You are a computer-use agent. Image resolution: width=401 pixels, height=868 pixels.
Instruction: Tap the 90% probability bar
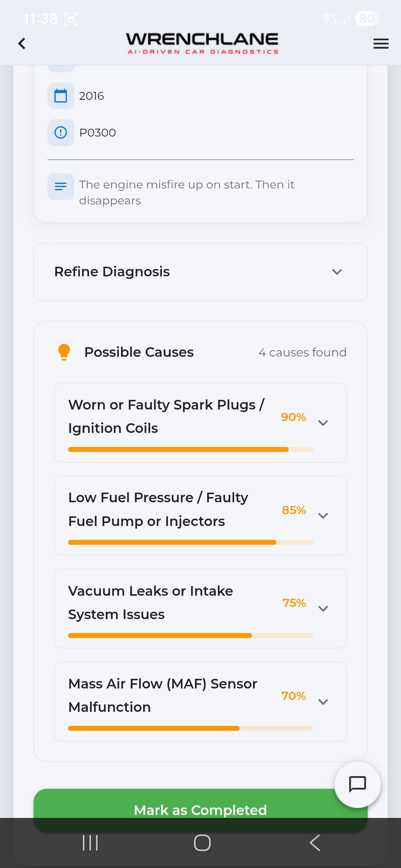[190, 449]
